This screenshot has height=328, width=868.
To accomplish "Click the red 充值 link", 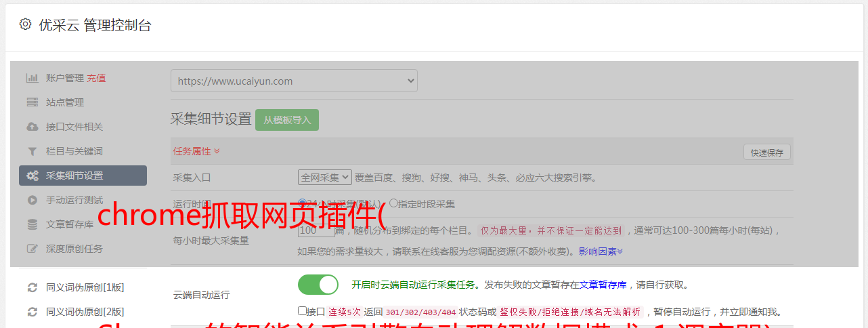I will tap(96, 78).
